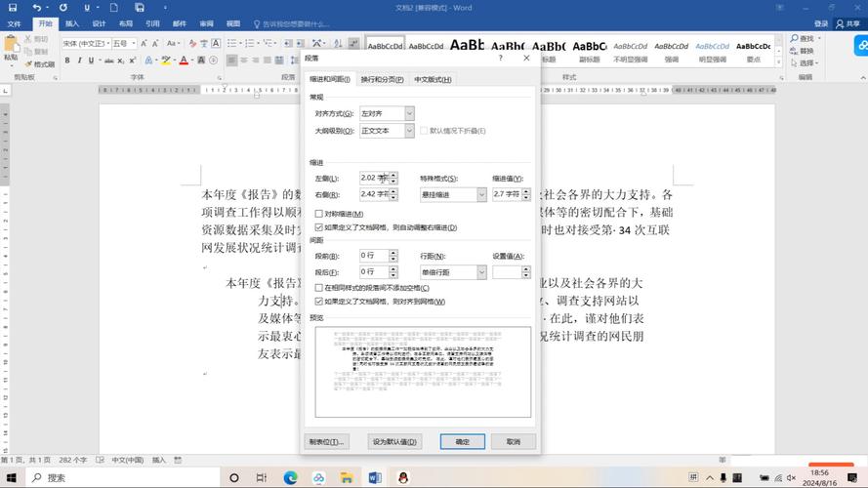Click the Enclosed Character (circled 字) icon

pos(213,61)
